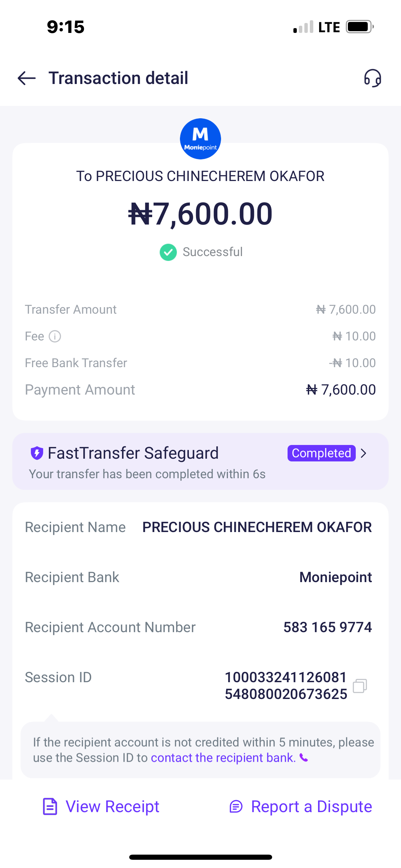Tap the phone icon beside recipient bank link
This screenshot has height=868, width=401.
[x=304, y=758]
